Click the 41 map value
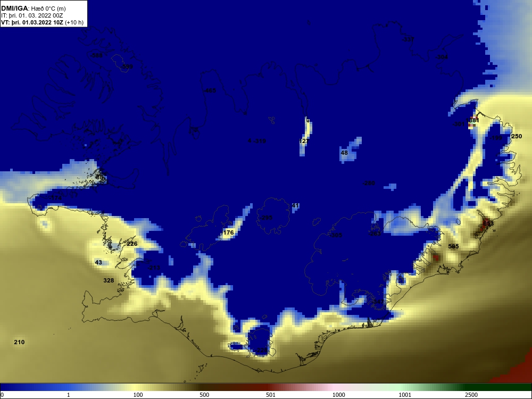 [x=295, y=205]
